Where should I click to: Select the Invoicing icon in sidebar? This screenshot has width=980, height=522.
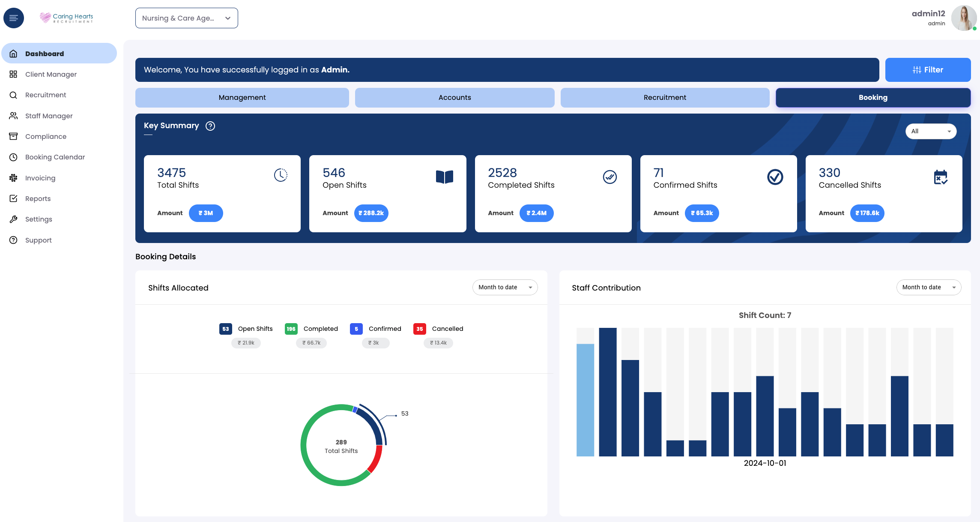(13, 177)
